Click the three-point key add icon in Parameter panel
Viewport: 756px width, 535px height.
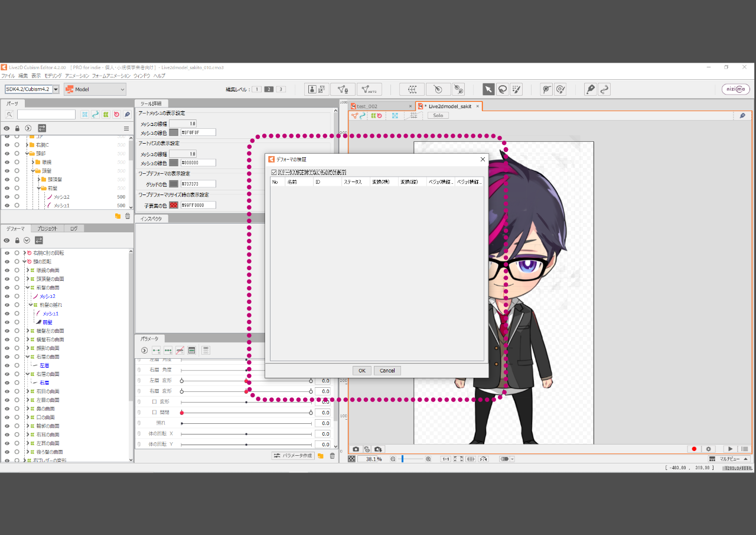coord(168,351)
